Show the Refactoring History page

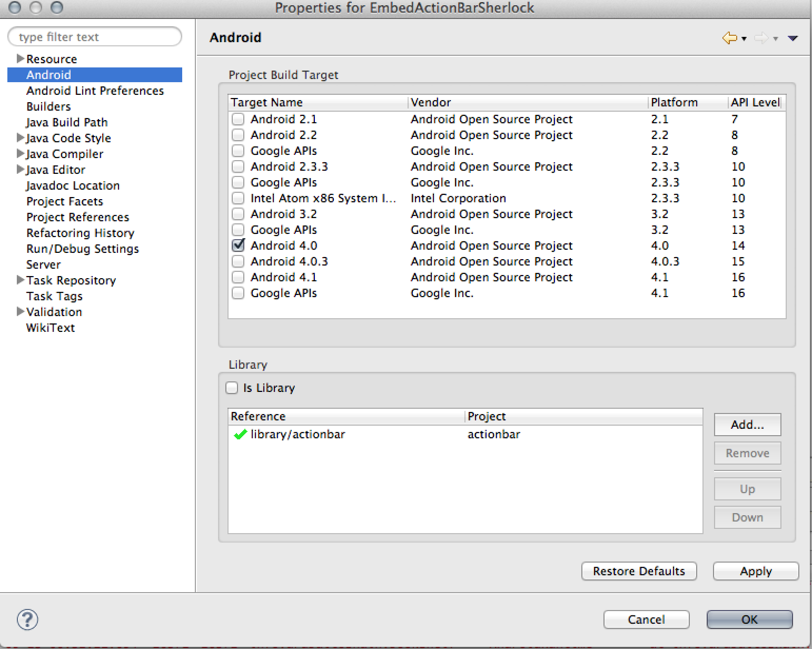click(x=80, y=233)
